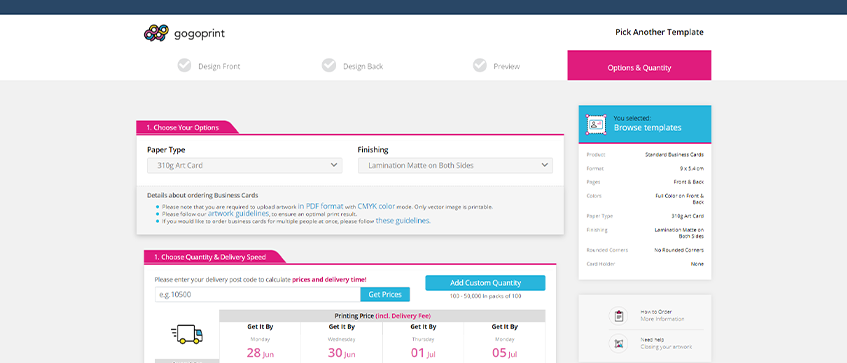Click the business card template icon
Screen dimensions: 847x363
pyautogui.click(x=596, y=124)
